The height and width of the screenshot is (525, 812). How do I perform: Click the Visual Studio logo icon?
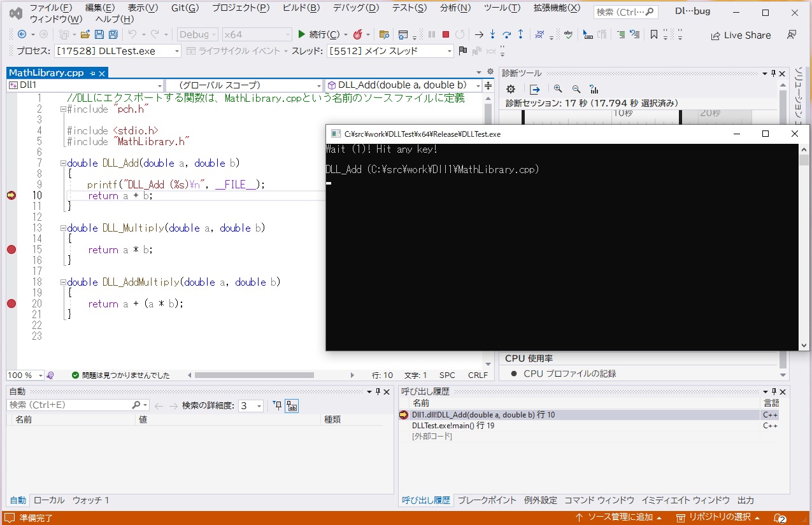pos(16,13)
